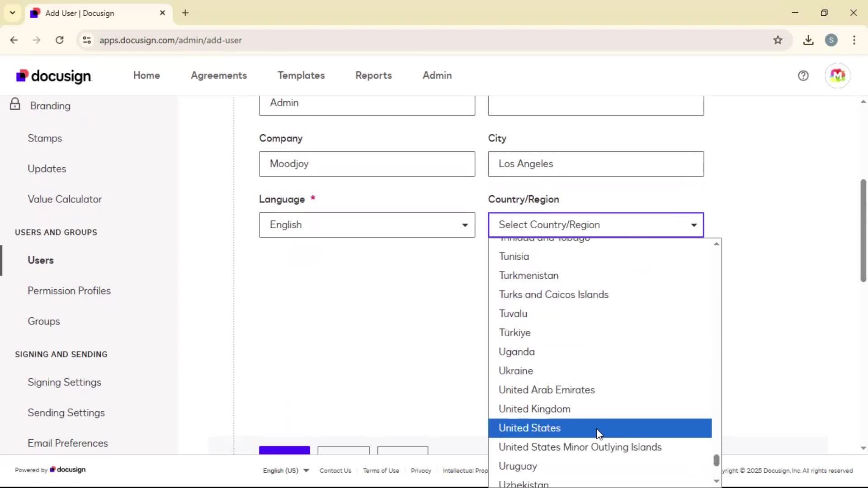Open Permission Profiles

tap(69, 291)
